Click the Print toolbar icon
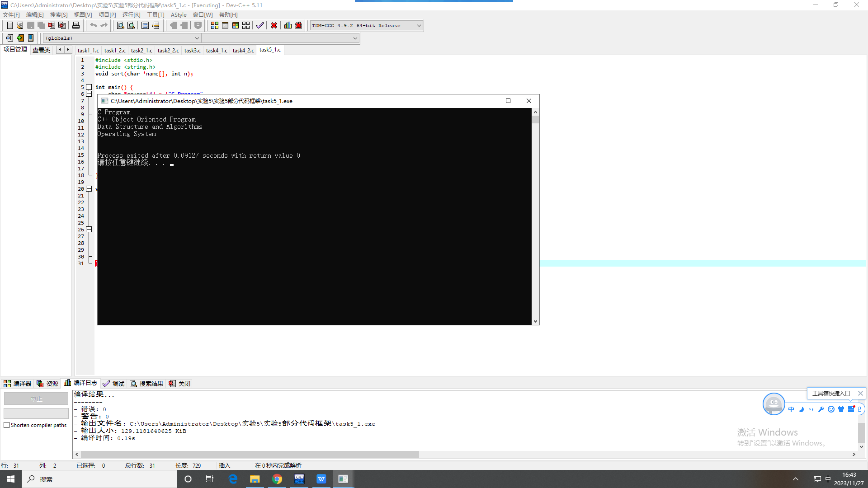 (x=76, y=25)
